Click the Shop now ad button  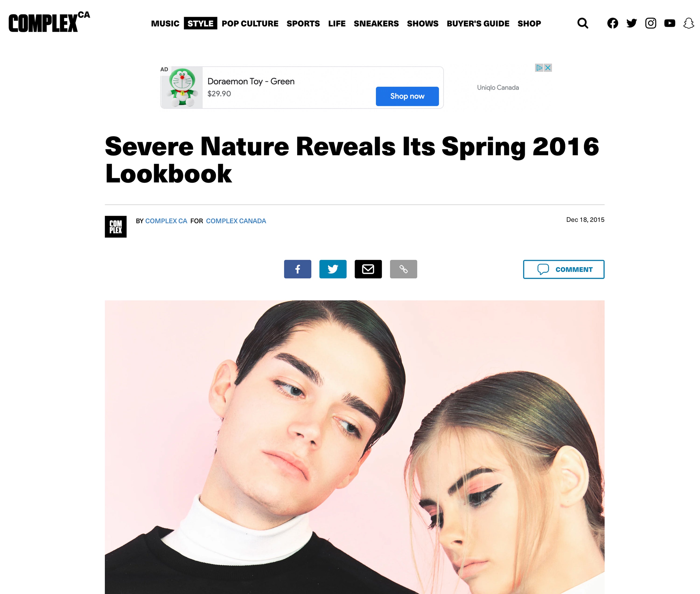407,96
